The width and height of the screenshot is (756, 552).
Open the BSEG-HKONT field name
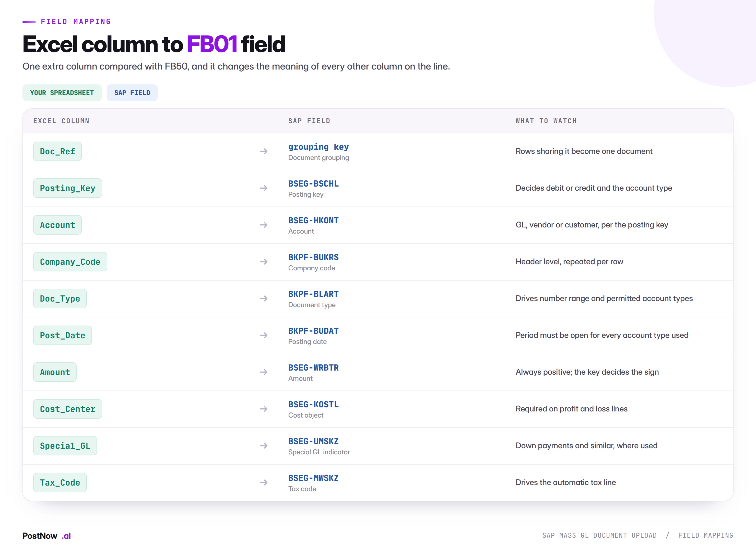click(x=313, y=221)
